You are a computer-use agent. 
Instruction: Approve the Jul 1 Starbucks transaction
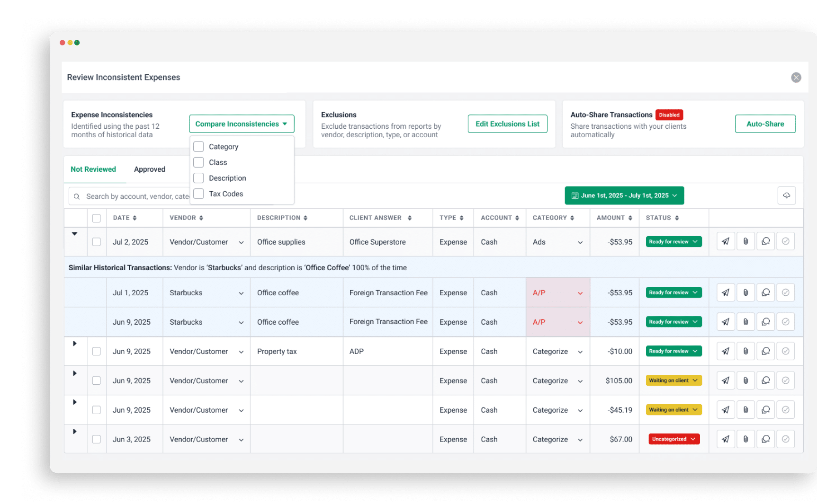click(x=785, y=292)
